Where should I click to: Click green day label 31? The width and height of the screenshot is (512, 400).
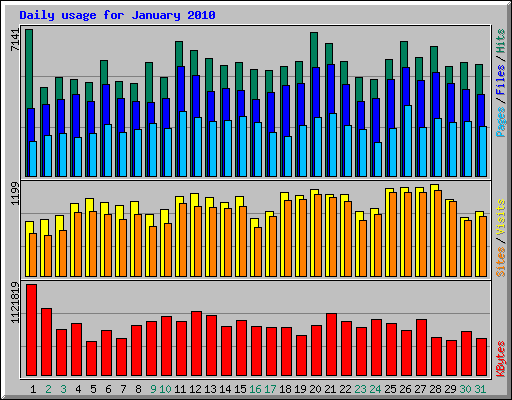(x=480, y=389)
